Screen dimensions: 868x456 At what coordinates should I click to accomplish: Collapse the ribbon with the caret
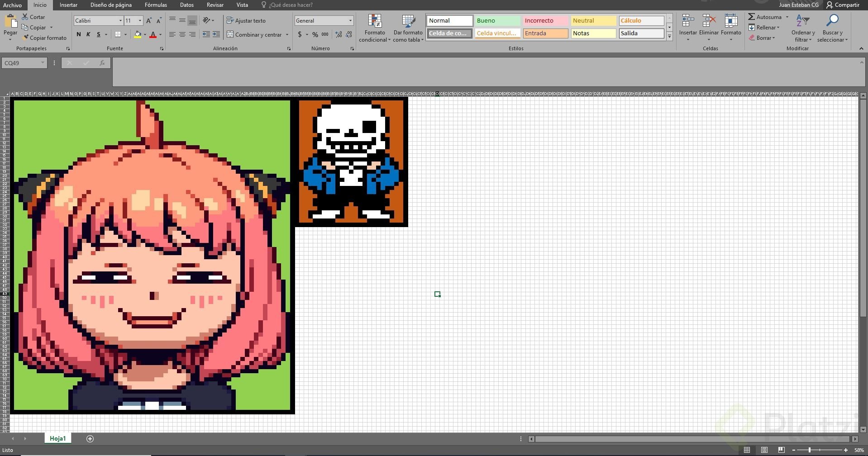861,48
